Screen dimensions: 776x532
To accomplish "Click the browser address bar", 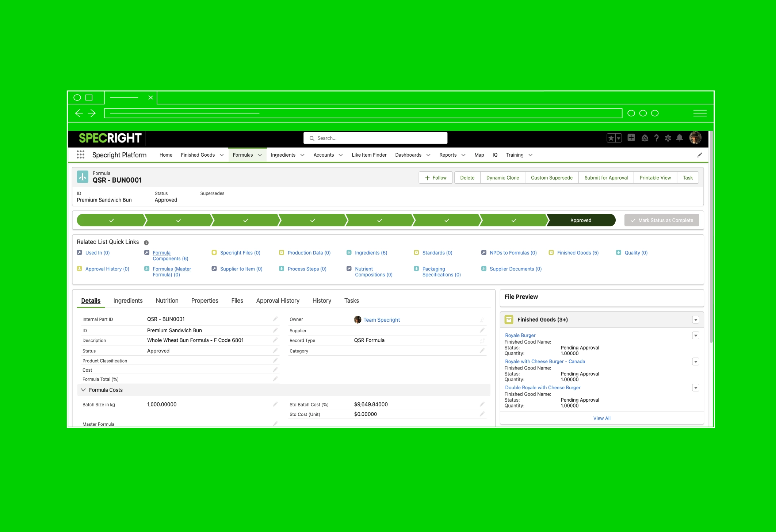I will coord(363,113).
